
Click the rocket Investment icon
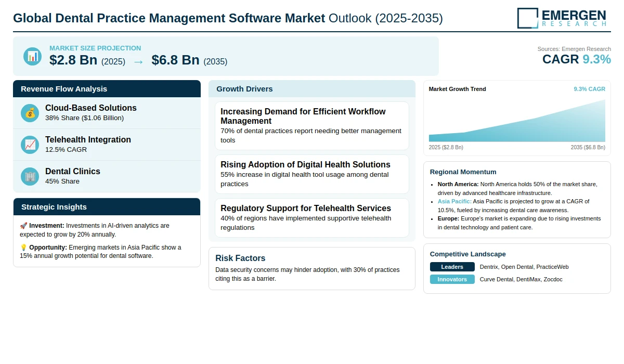click(x=23, y=226)
